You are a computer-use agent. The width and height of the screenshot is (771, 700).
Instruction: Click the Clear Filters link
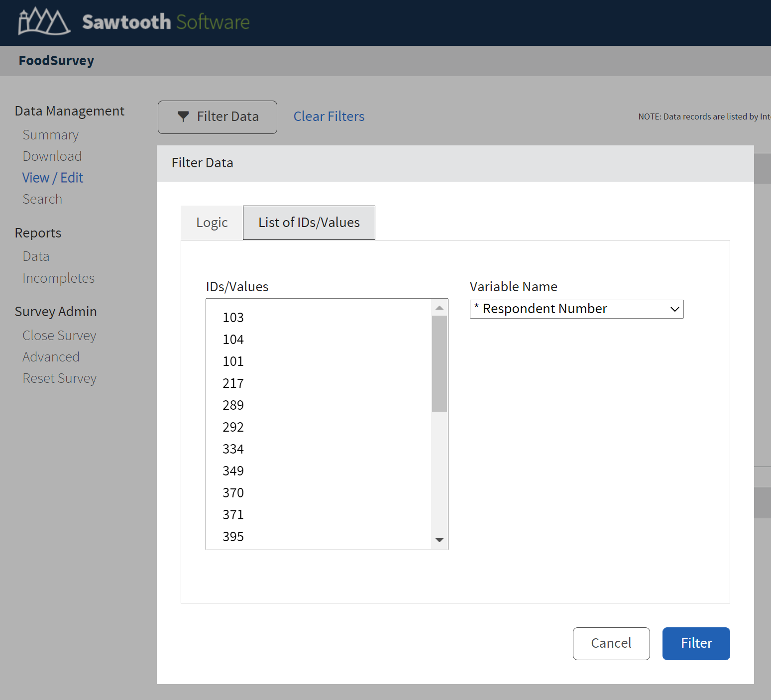click(329, 117)
